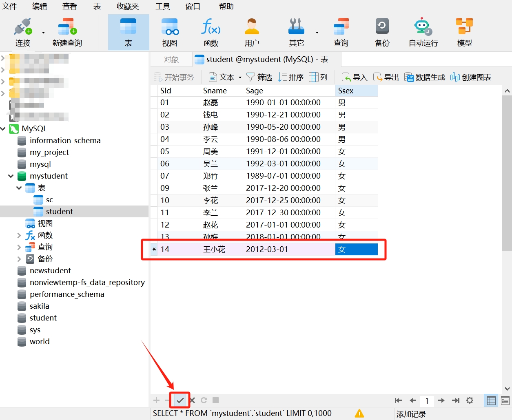Switch to form view mode
Viewport: 512px width, 420px height.
[x=505, y=400]
